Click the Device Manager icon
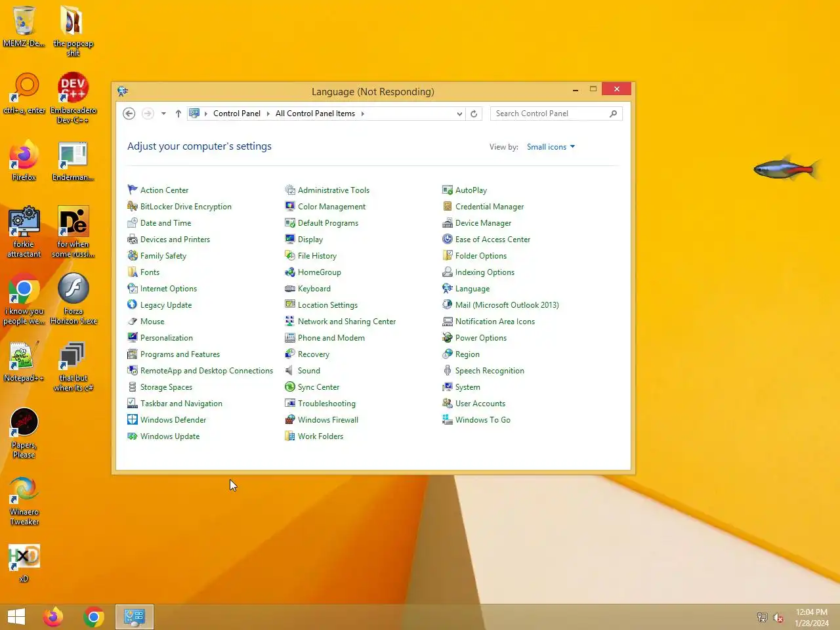840x630 pixels. [448, 222]
